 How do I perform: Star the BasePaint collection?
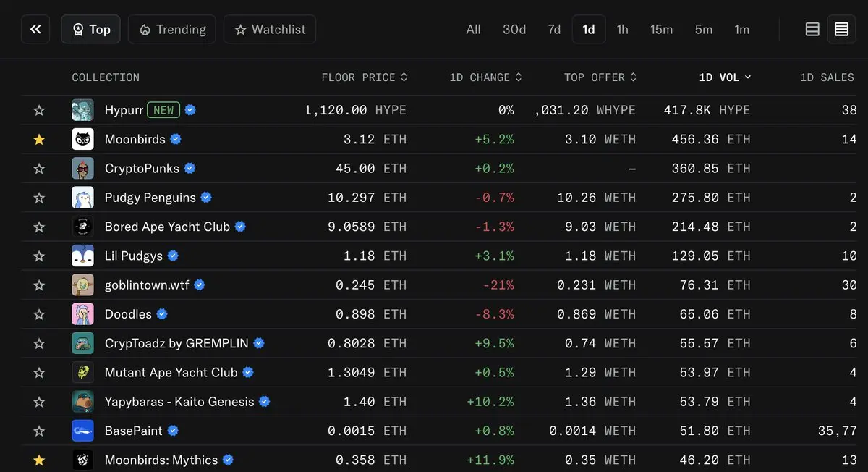39,431
